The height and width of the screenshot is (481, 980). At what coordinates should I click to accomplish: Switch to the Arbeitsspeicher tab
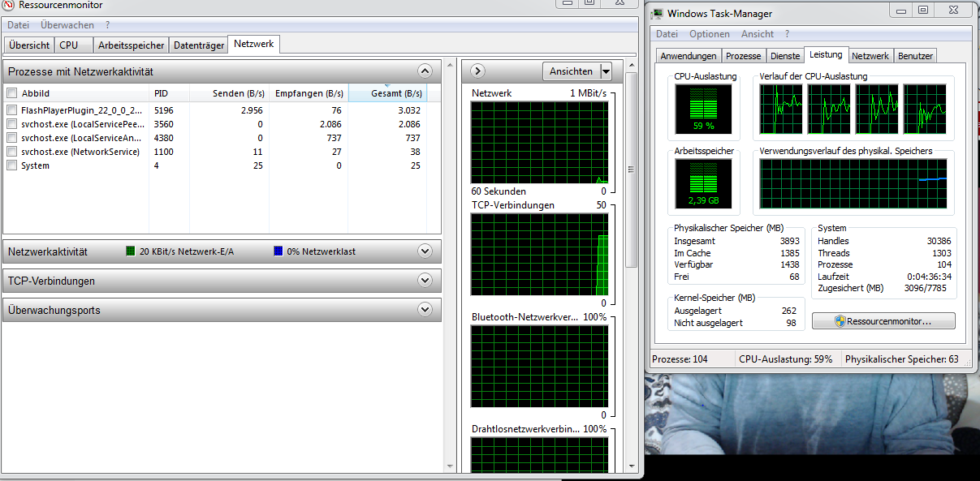[131, 45]
